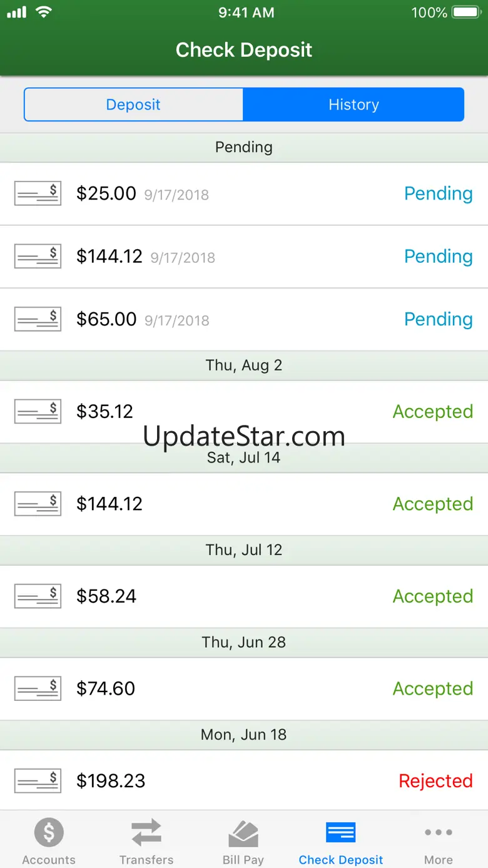Image resolution: width=488 pixels, height=868 pixels.
Task: Tap the Rejected status label
Action: (436, 781)
